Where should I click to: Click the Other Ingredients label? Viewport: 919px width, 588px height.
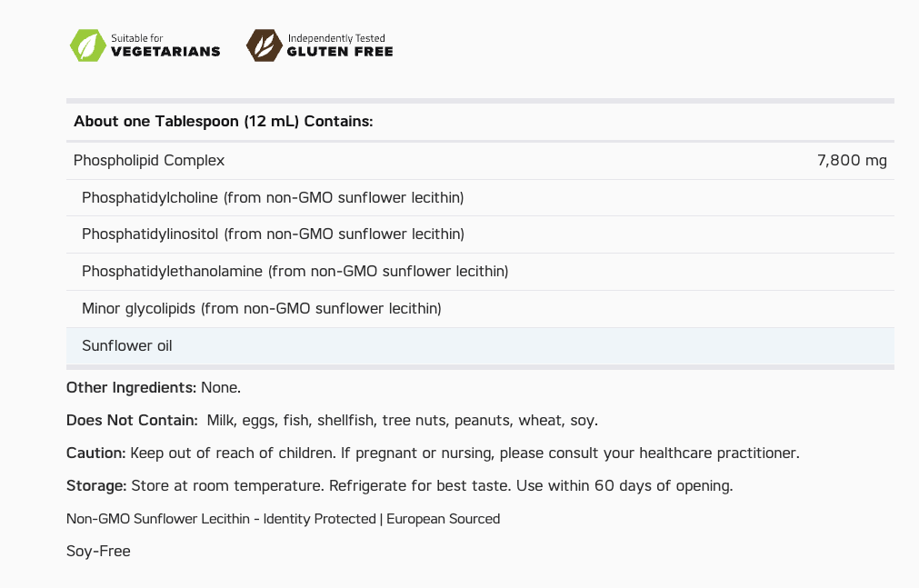pyautogui.click(x=131, y=387)
